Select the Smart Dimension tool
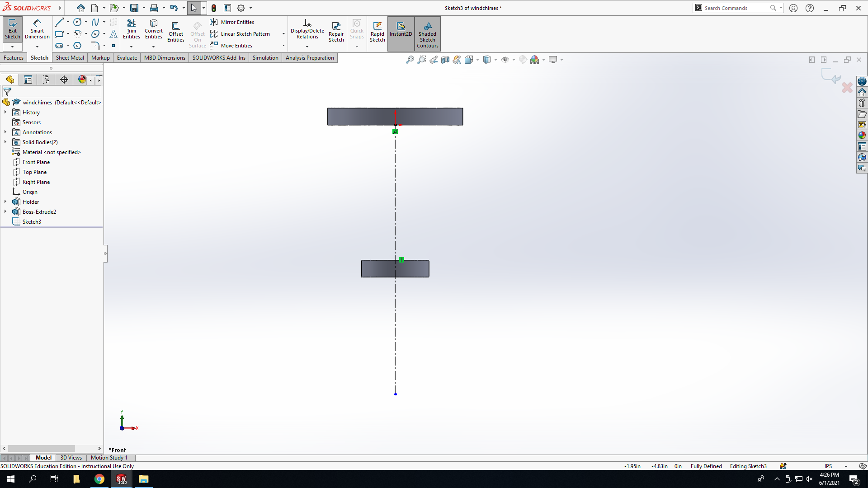 click(37, 30)
